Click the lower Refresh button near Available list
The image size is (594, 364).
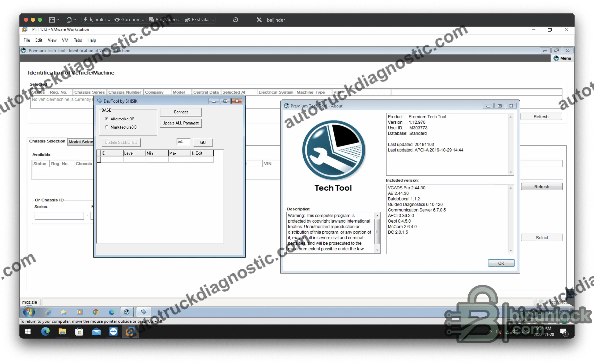coord(542,187)
